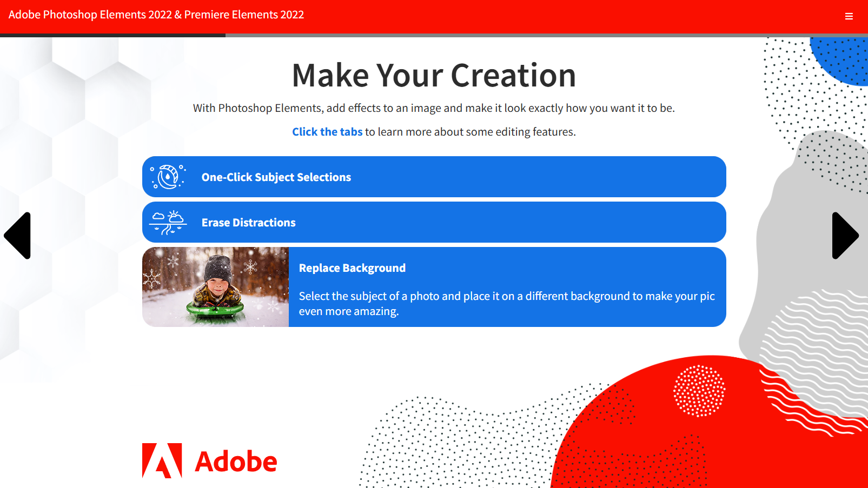Expand the Erase Distractions tab
Image resolution: width=868 pixels, height=488 pixels.
tap(434, 222)
